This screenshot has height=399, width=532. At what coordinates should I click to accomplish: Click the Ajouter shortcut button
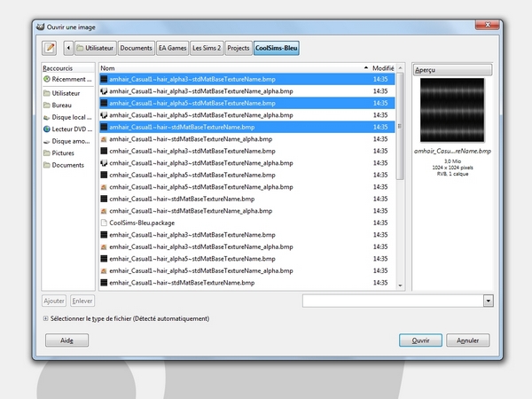(54, 301)
